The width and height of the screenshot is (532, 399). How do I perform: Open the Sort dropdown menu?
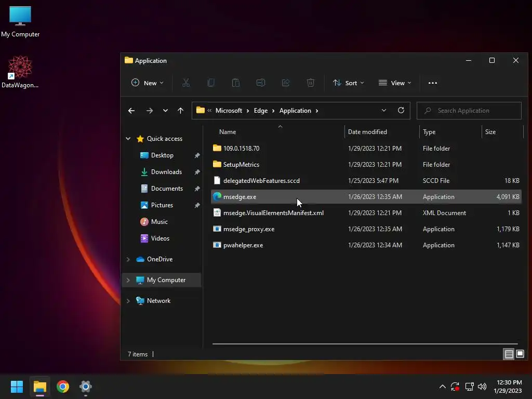click(349, 83)
